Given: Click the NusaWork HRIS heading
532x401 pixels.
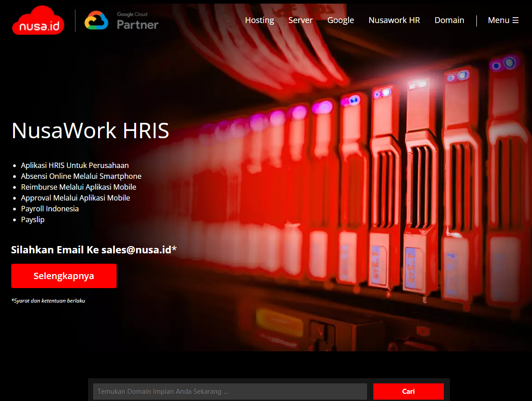Looking at the screenshot, I should click(90, 131).
